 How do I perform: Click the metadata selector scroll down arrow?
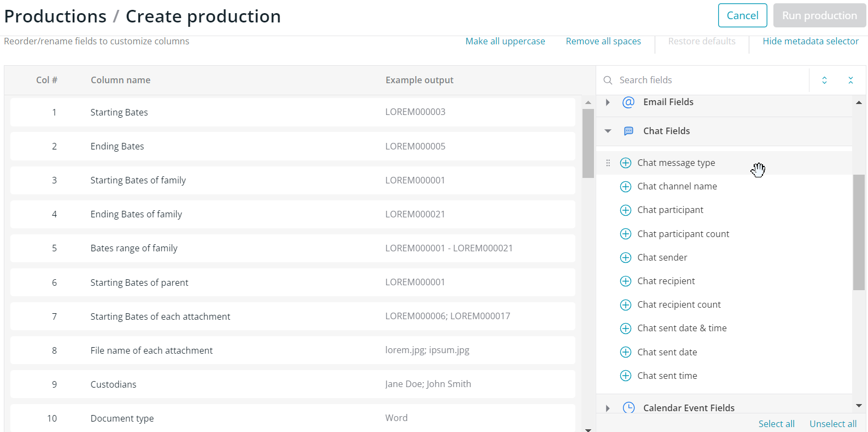[x=859, y=406]
